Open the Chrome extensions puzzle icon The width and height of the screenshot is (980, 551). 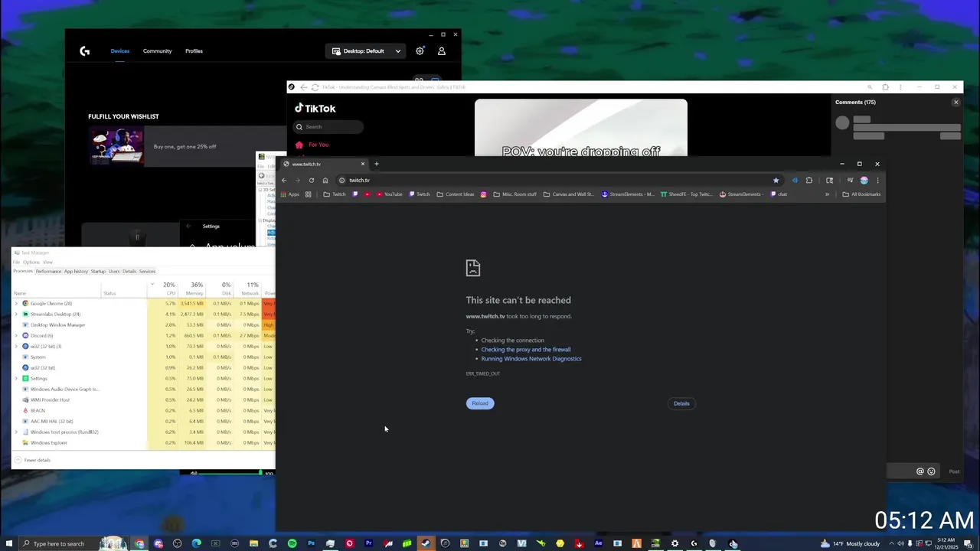(809, 181)
